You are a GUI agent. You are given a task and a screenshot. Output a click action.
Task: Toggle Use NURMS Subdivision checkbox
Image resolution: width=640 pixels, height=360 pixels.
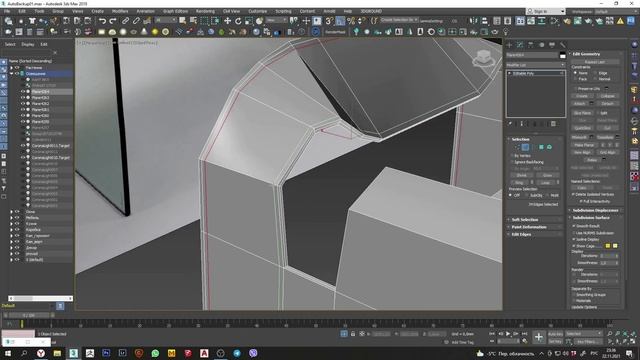pos(573,233)
